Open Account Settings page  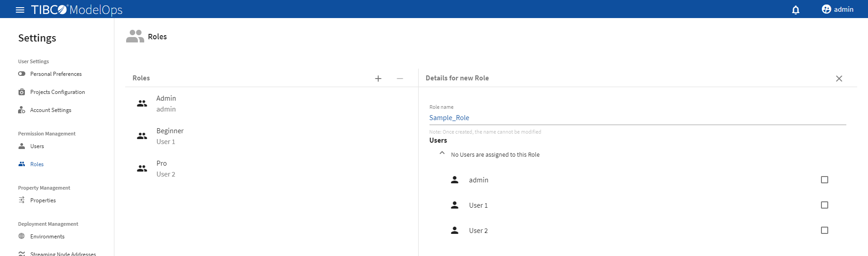51,110
